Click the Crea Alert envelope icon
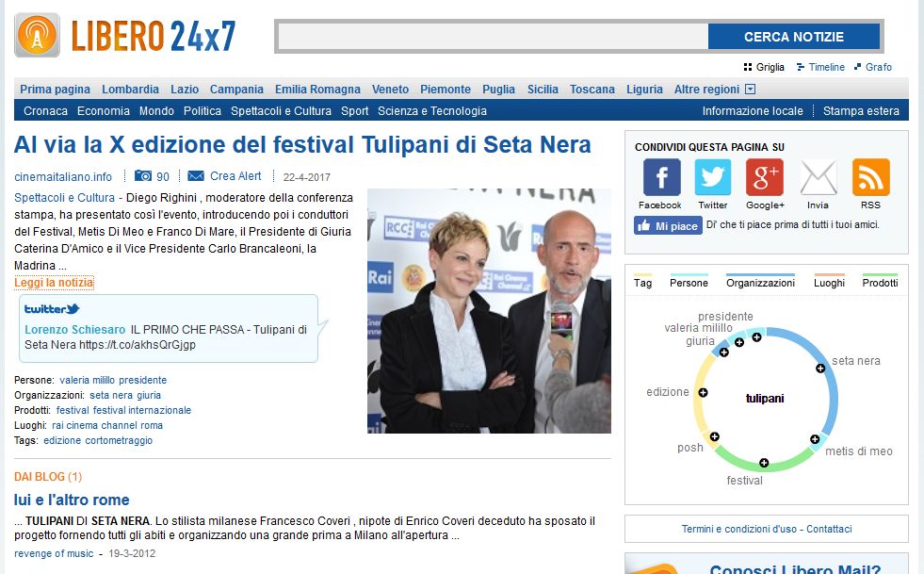This screenshot has width=924, height=574. [196, 176]
